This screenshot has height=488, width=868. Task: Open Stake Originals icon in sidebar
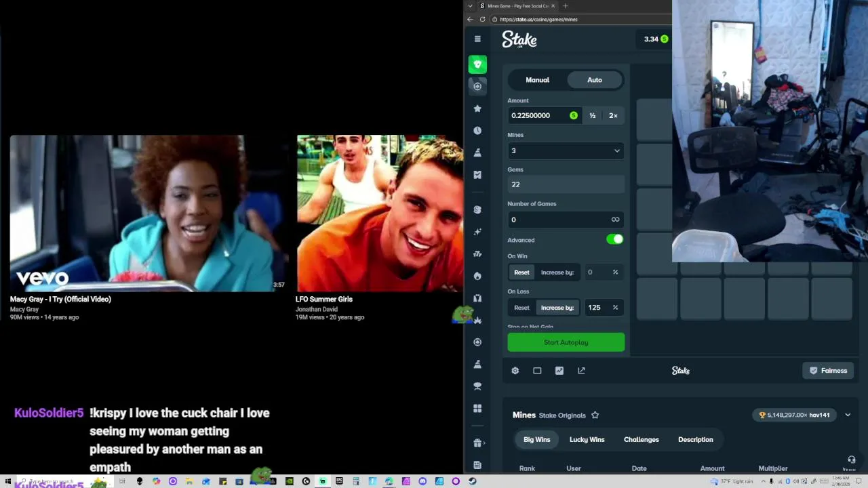pos(477,209)
